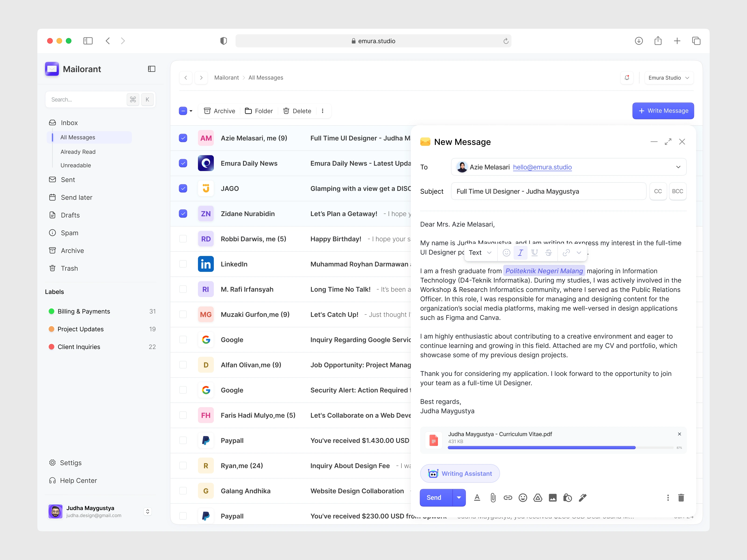The height and width of the screenshot is (560, 747).
Task: Uncheck the Zidane Nurabidin checkbox
Action: click(x=183, y=214)
